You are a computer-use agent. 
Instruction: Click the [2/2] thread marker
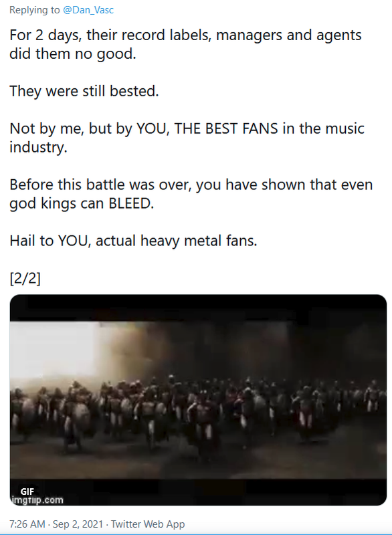click(x=25, y=278)
